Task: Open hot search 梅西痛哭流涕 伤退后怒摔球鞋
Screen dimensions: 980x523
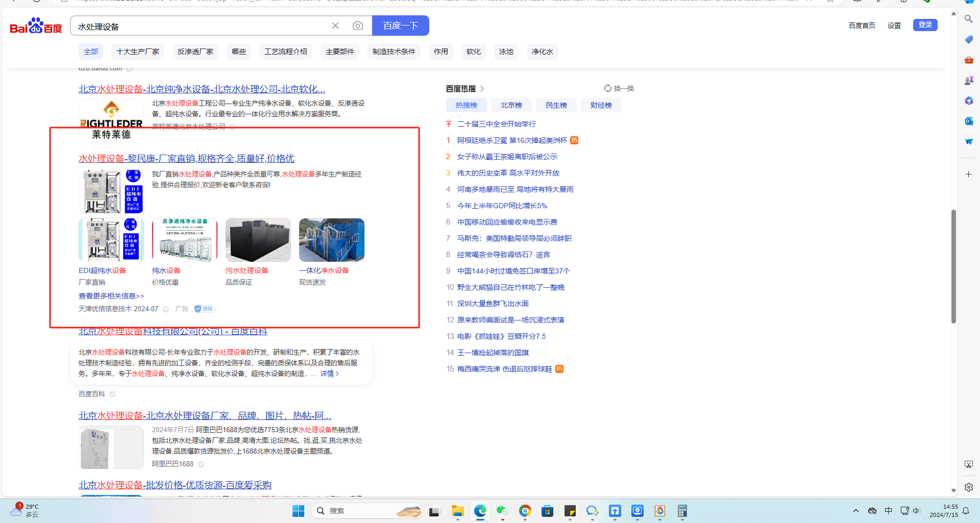Action: pos(505,369)
